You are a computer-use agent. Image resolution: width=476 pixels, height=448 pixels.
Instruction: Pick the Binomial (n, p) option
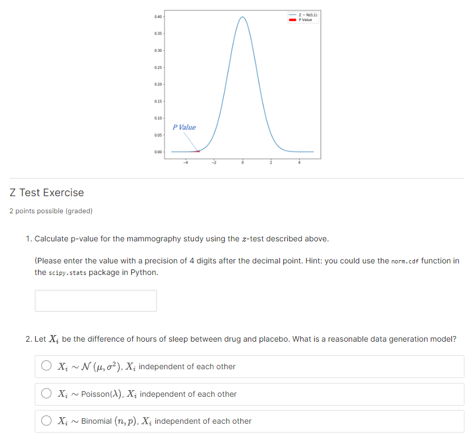click(x=46, y=420)
